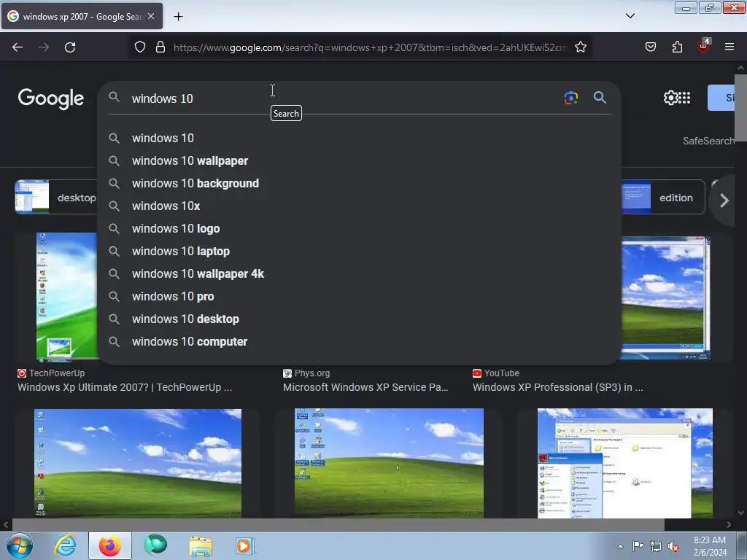Open Windows Explorer folder on taskbar
Screen dimensions: 747x560
[201, 545]
